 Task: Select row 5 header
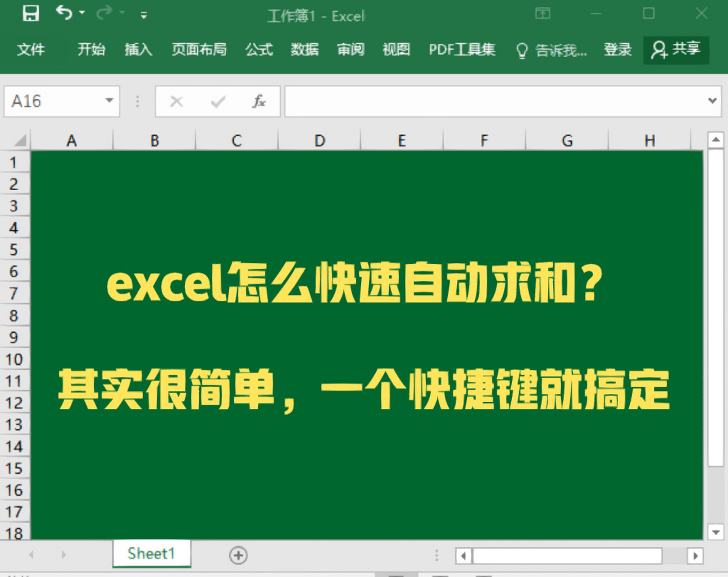click(x=14, y=249)
